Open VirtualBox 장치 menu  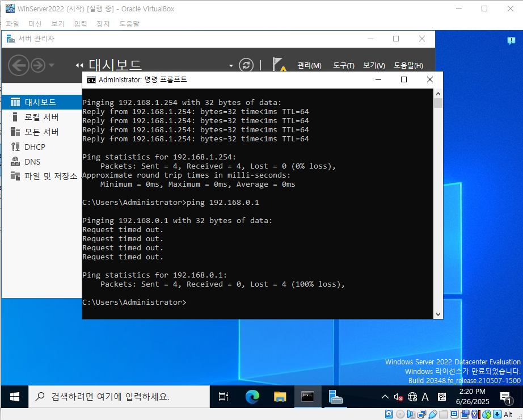point(103,24)
